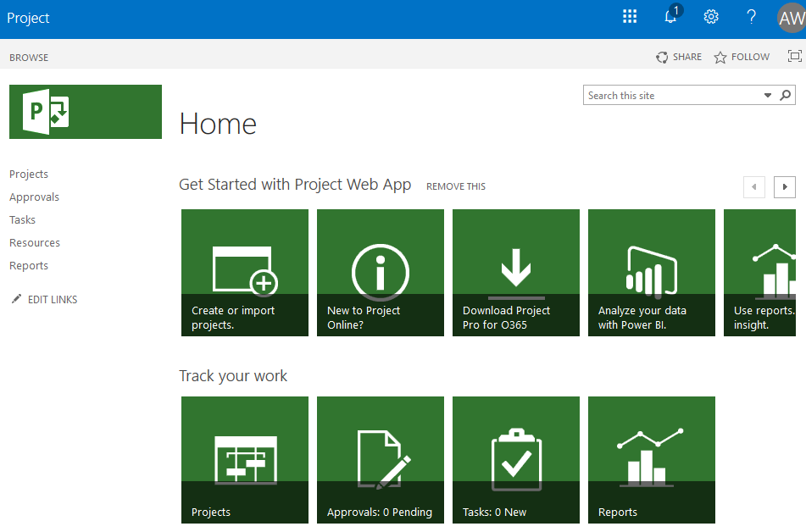Expand the search scope dropdown arrow
The image size is (806, 532).
(768, 95)
